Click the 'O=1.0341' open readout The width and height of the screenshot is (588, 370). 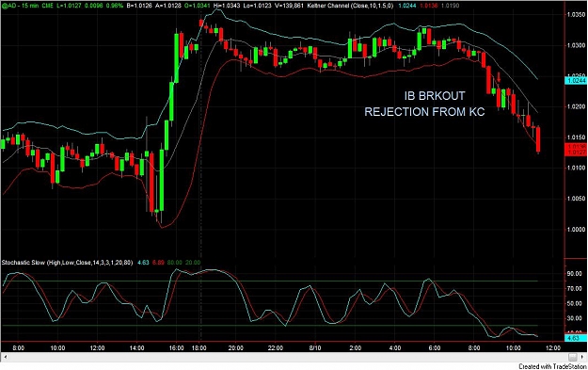198,6
